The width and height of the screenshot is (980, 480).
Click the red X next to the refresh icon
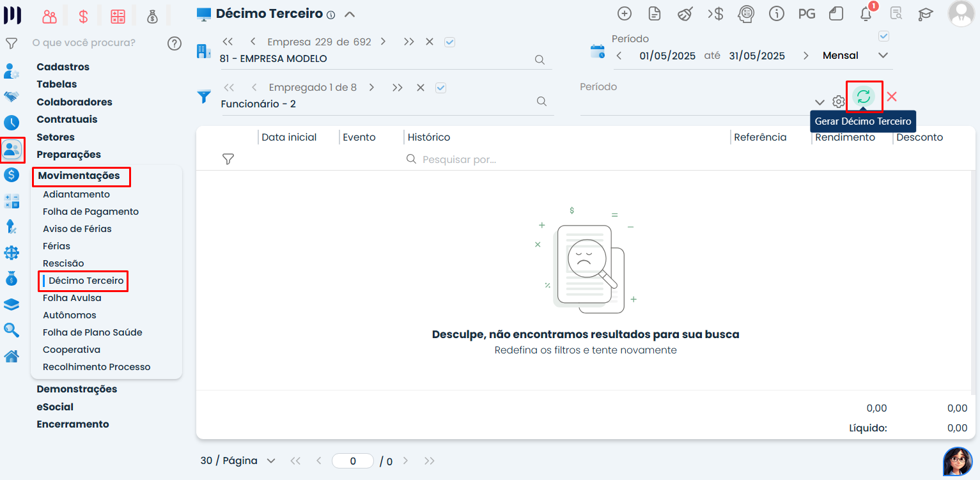coord(892,97)
